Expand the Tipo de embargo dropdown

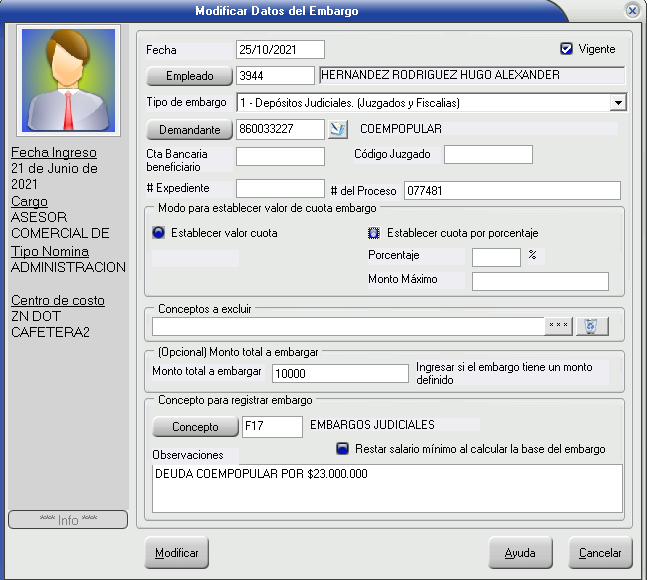[618, 102]
